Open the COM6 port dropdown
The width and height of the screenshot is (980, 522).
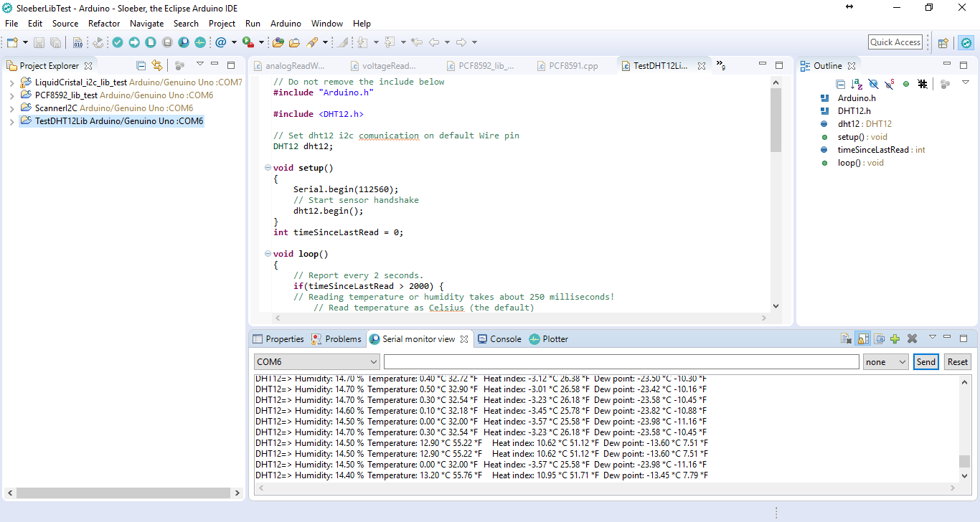pyautogui.click(x=316, y=362)
